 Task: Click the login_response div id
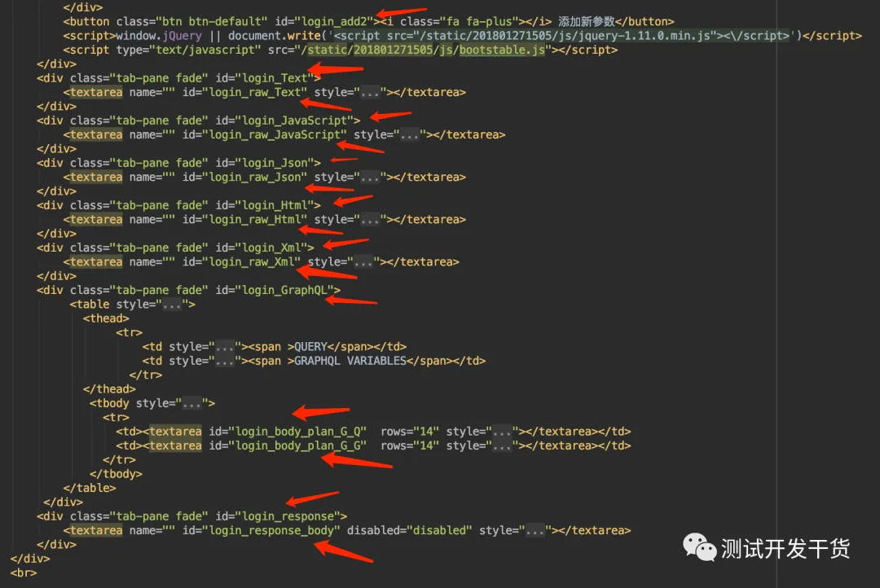[x=288, y=516]
